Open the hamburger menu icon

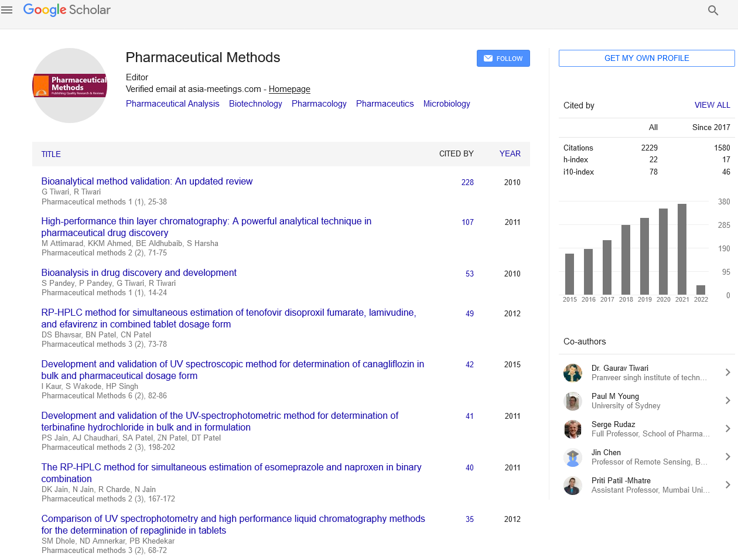7,10
